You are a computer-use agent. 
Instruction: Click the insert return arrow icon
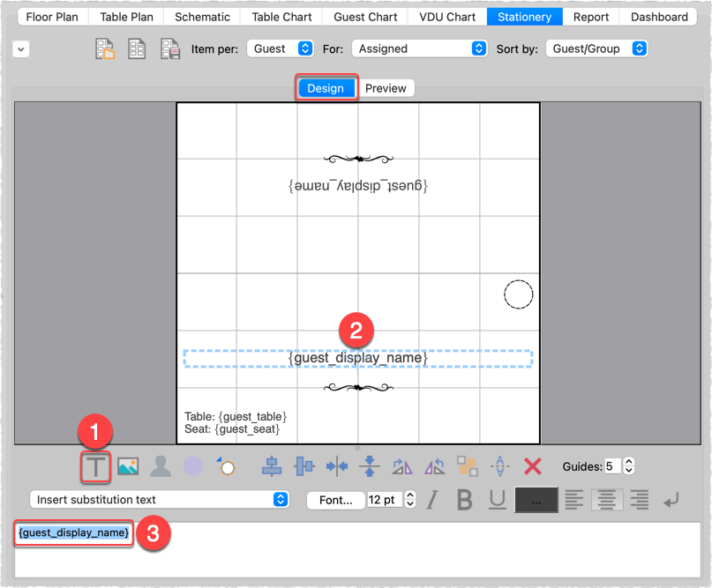tap(672, 500)
